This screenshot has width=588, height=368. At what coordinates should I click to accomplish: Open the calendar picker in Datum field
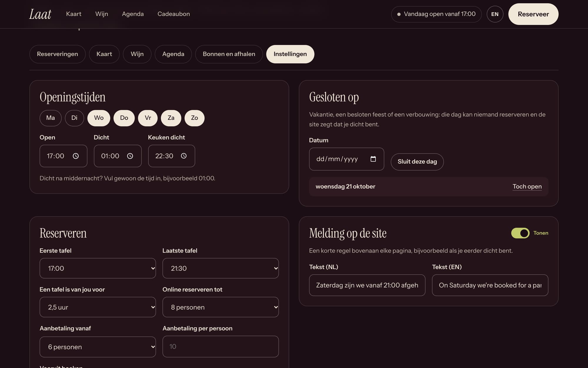click(x=373, y=159)
